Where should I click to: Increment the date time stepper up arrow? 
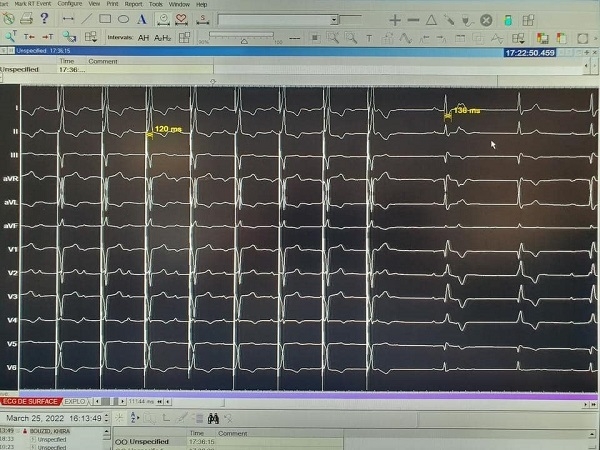click(x=107, y=416)
